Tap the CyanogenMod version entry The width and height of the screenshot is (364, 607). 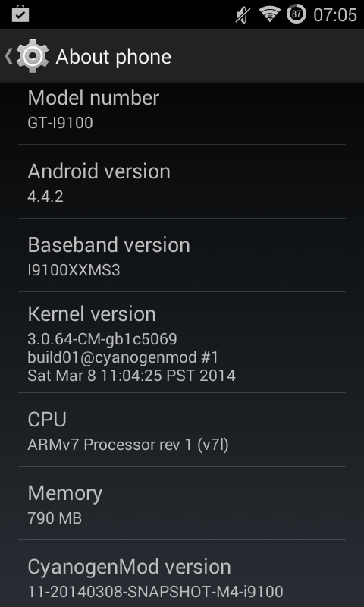(x=182, y=574)
